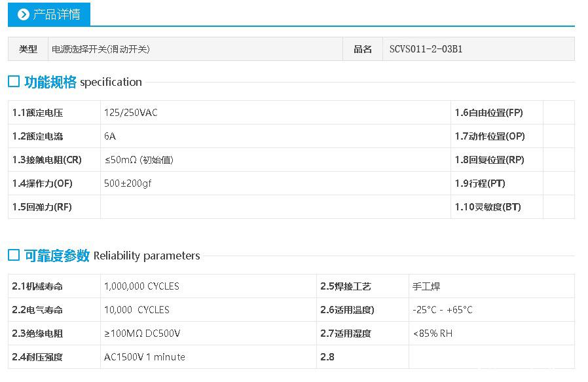Select the ≤50mΩ contact resistance value
Viewport: 588px width, 382px height.
point(138,160)
